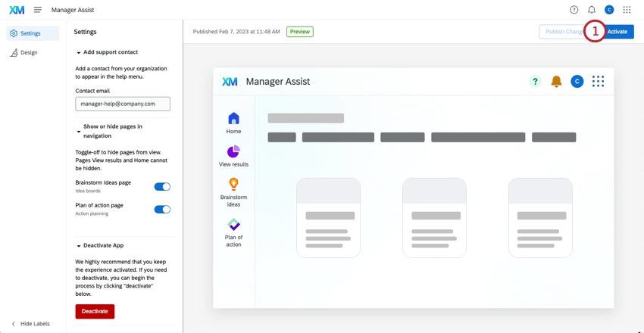The width and height of the screenshot is (644, 333).
Task: Click the 'Published Feb 7, 2023 at 11:48 AM' text
Action: [236, 32]
